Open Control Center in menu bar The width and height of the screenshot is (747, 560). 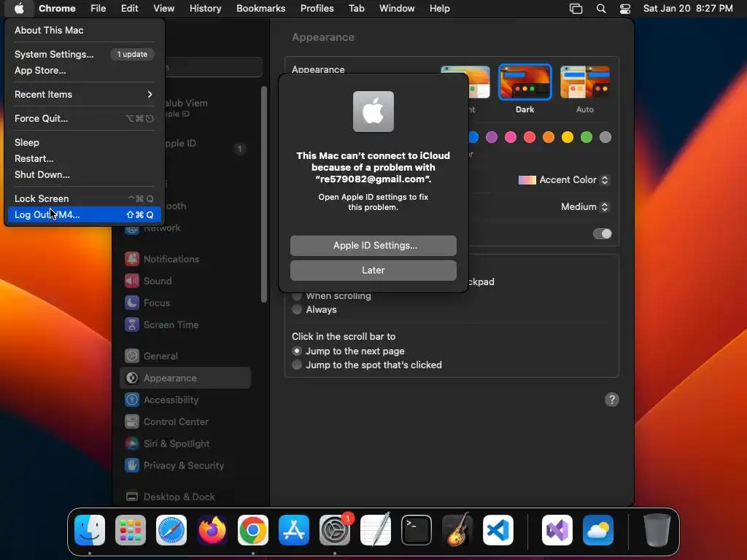625,9
